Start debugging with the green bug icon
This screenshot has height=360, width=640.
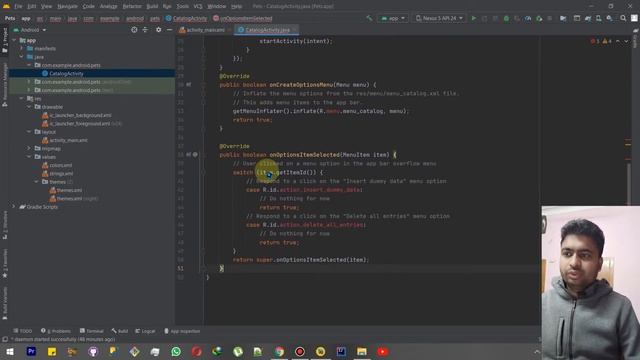[506, 18]
